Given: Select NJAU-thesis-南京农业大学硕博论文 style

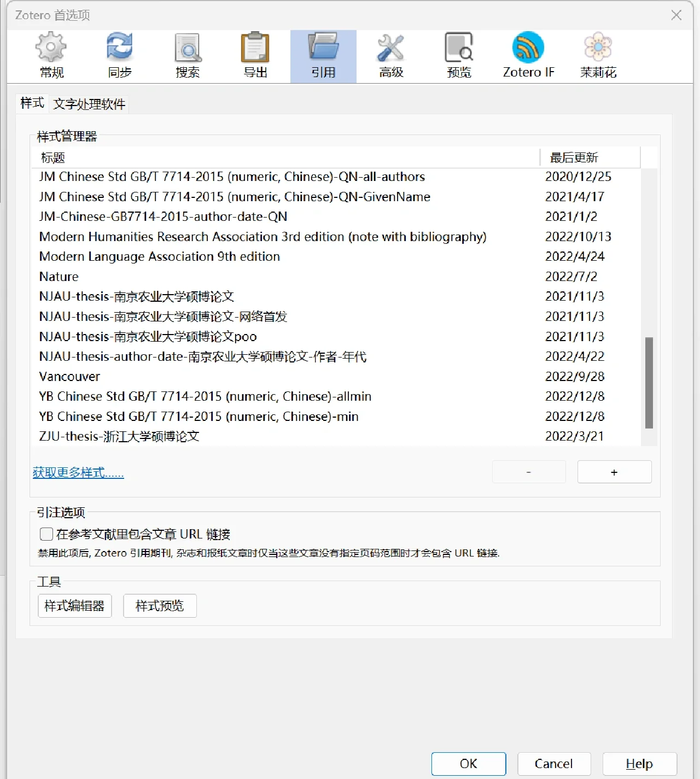Looking at the screenshot, I should click(x=336, y=296).
